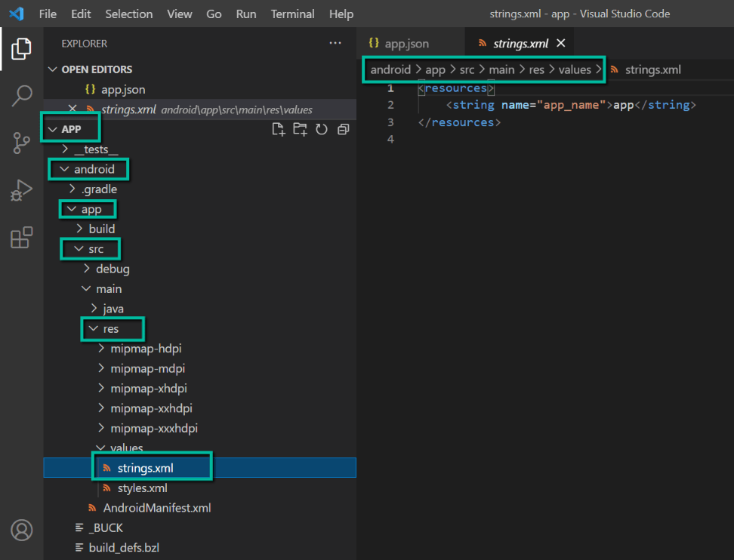Image resolution: width=734 pixels, height=560 pixels.
Task: Click the main breadcrumb segment
Action: 501,69
